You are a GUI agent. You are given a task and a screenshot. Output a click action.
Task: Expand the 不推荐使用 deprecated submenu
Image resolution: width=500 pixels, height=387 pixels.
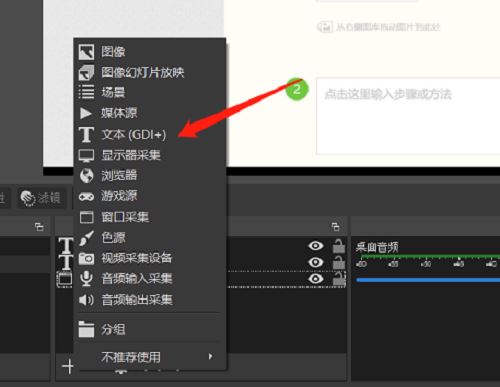click(x=150, y=357)
